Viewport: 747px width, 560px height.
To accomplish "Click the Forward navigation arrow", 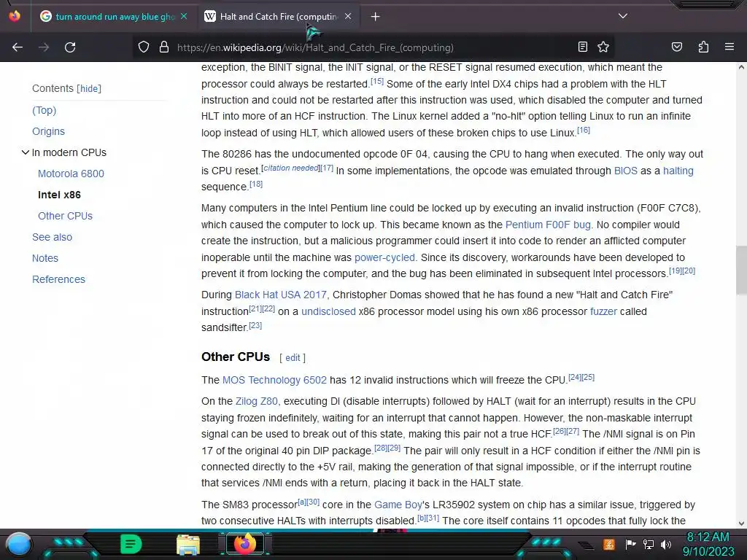I will point(44,47).
